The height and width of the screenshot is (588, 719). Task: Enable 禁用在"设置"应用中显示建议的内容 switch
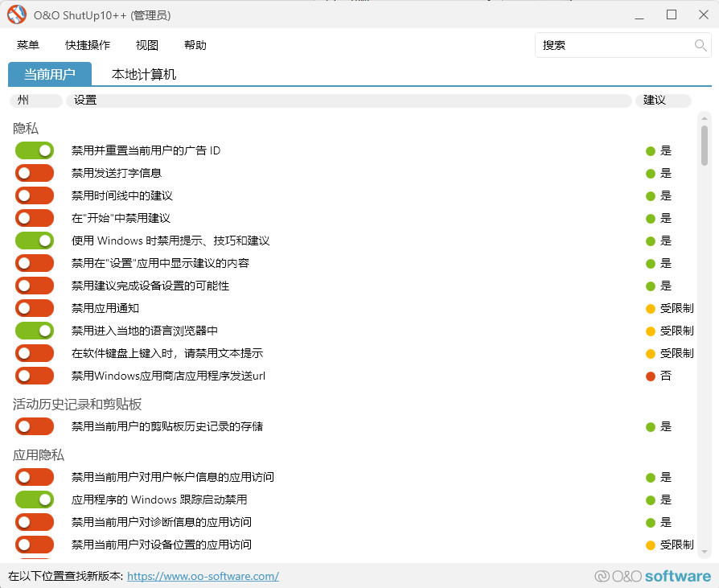35,263
